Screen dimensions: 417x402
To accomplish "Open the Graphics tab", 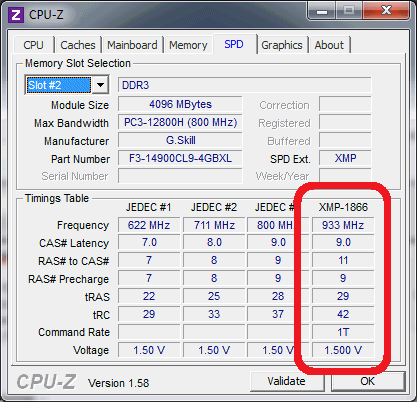I will [x=282, y=45].
